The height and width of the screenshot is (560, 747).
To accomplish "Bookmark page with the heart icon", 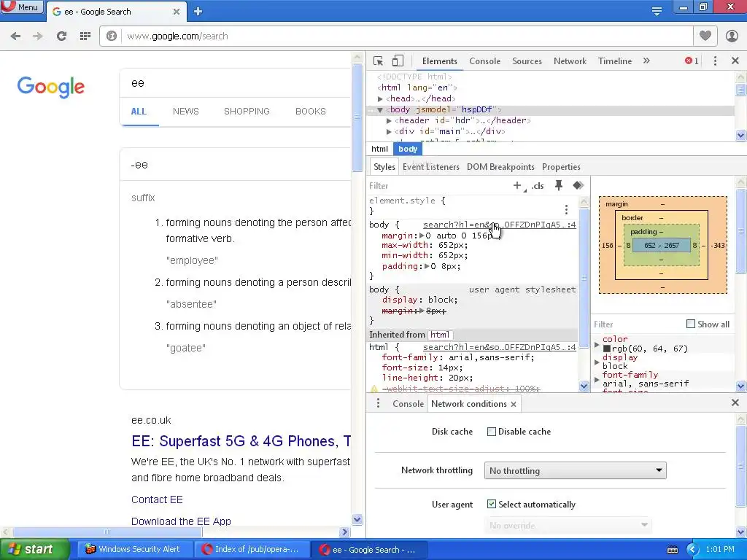I will tap(705, 36).
